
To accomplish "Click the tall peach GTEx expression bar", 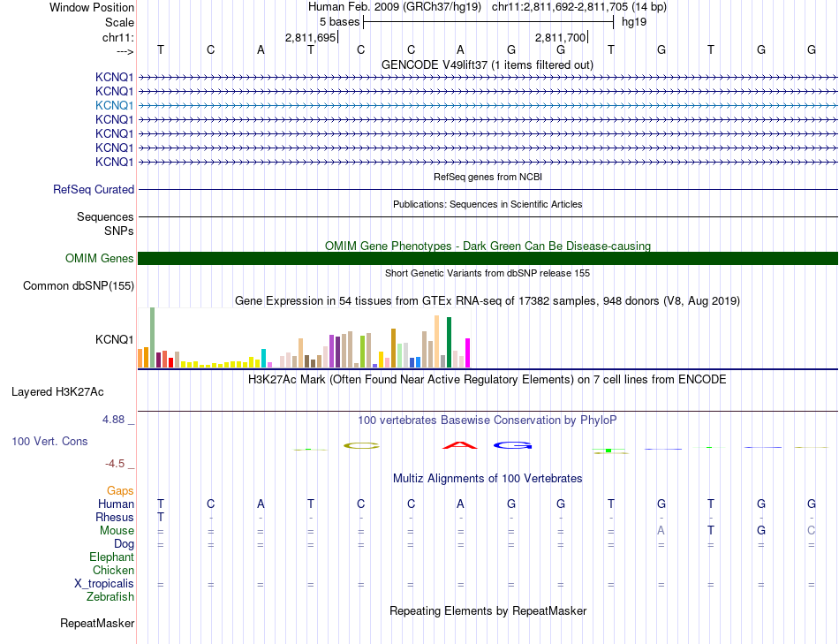I will pos(436,342).
